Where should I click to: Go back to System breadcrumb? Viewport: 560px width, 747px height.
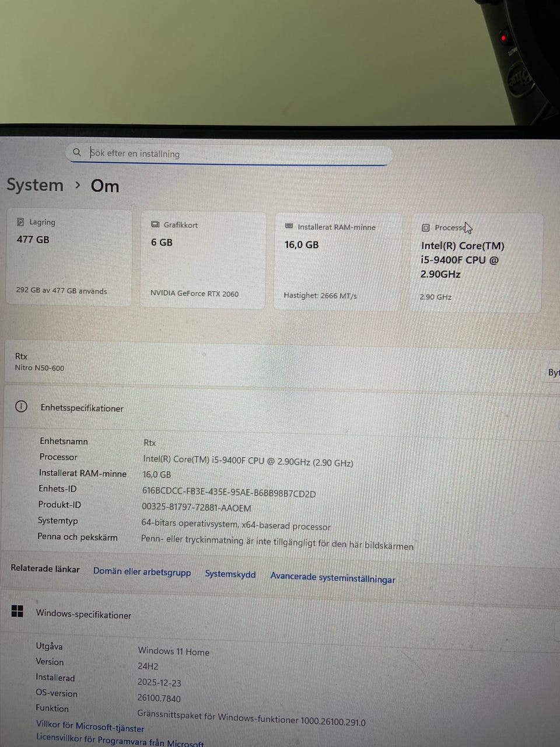point(35,185)
